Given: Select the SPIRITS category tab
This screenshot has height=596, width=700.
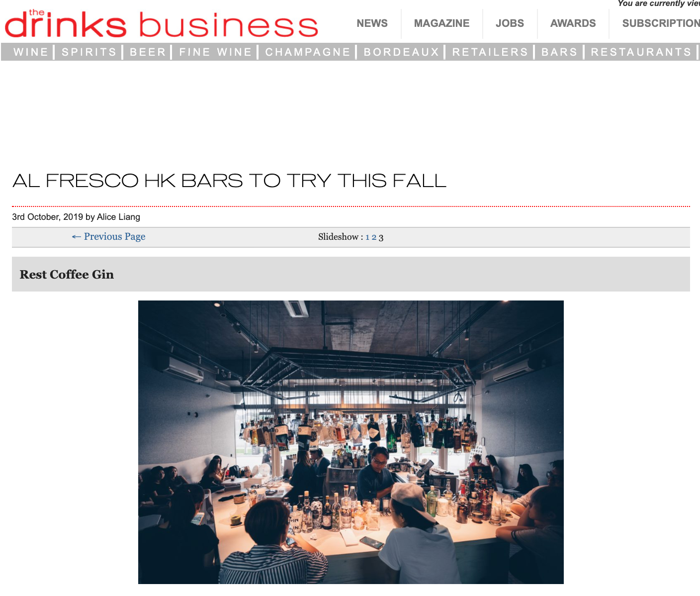Looking at the screenshot, I should 89,52.
